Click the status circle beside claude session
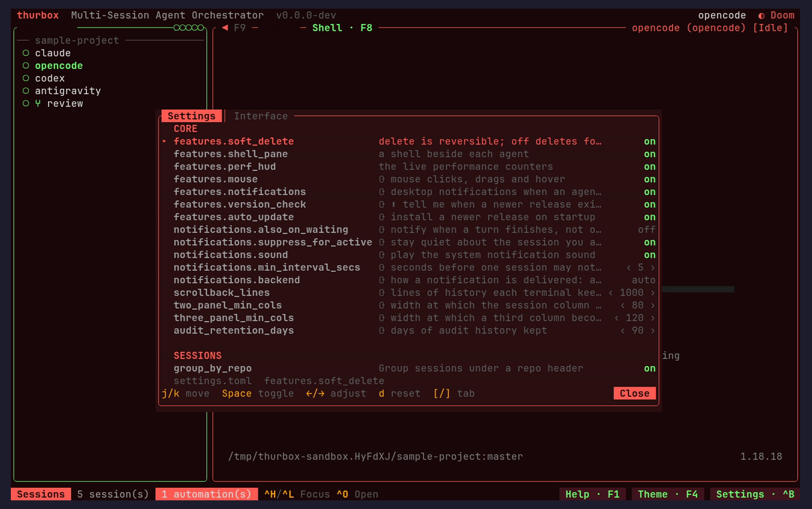Screen dimensions: 812x509 click(25, 53)
